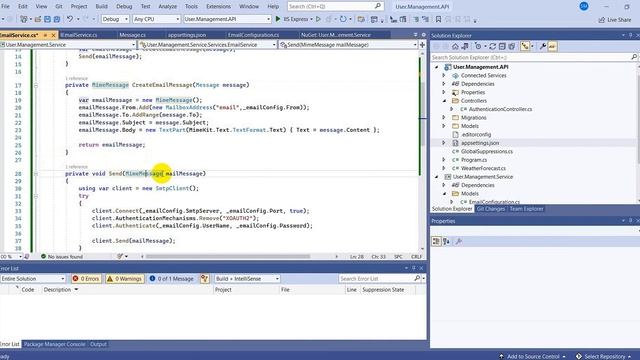Open the Entire Solution scope dropdown
The height and width of the screenshot is (360, 640).
[x=33, y=279]
